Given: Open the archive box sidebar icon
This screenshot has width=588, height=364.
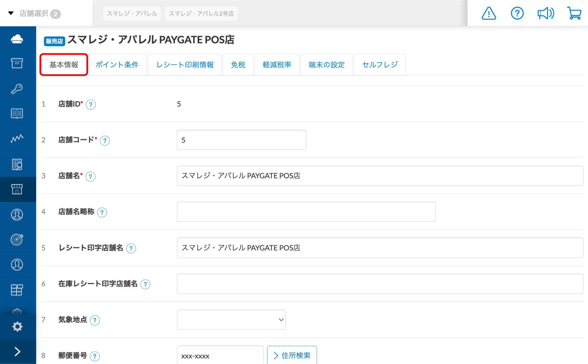Looking at the screenshot, I should pyautogui.click(x=17, y=63).
